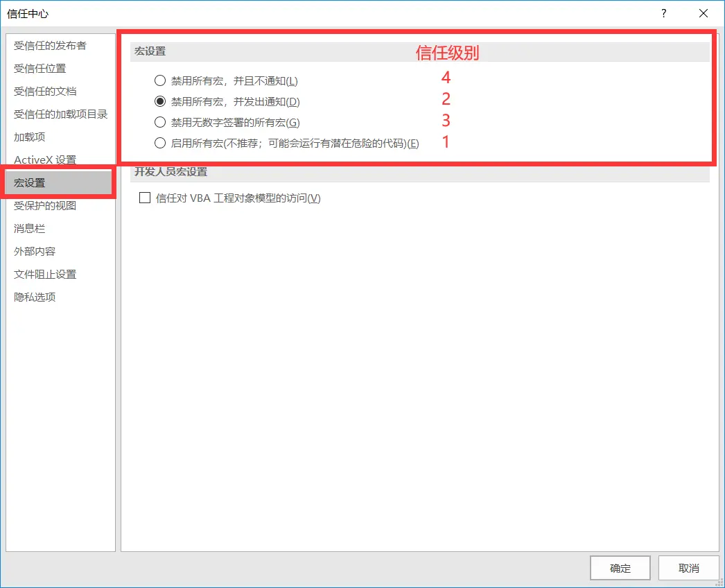Screen dimensions: 725x588
Task: Switch to ActiveX 设置 page
Action: [x=45, y=160]
